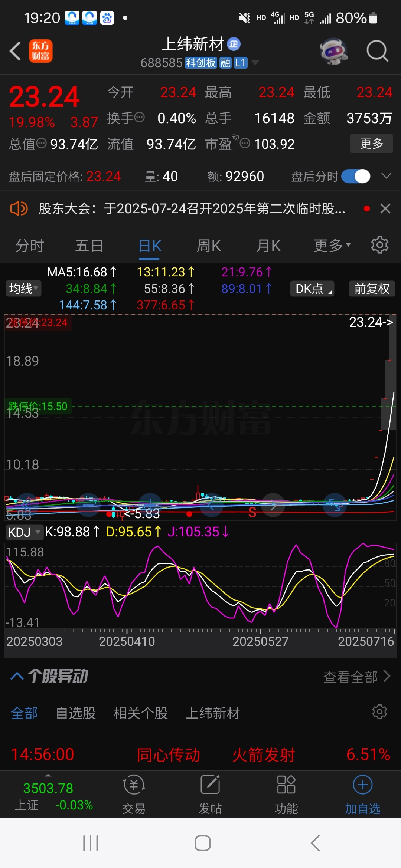
Task: Select 自选股 filter tab
Action: pos(76,713)
